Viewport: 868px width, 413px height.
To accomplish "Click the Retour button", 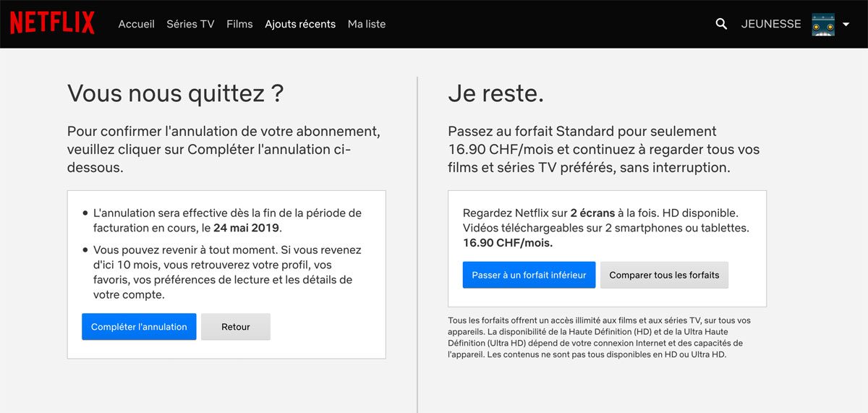I will coord(236,327).
